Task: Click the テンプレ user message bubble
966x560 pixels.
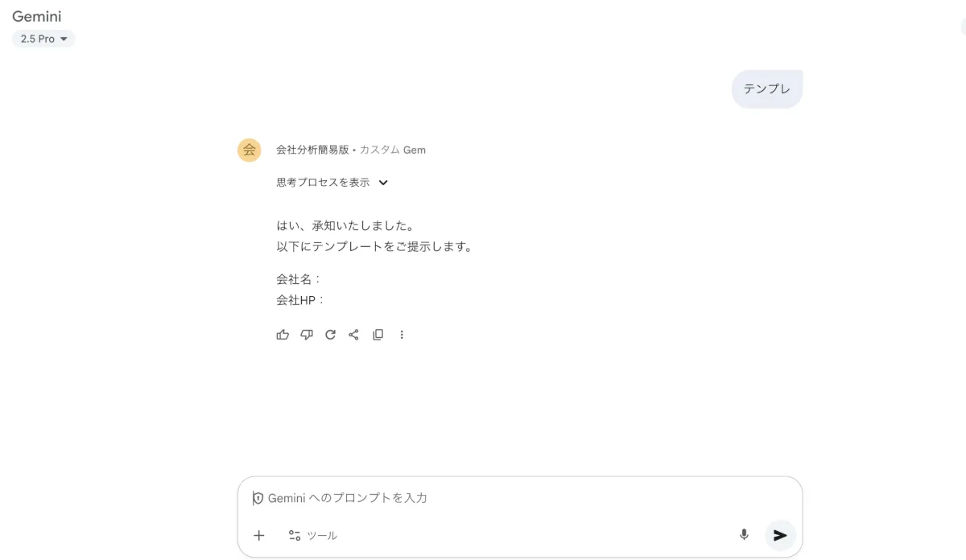Action: [766, 89]
